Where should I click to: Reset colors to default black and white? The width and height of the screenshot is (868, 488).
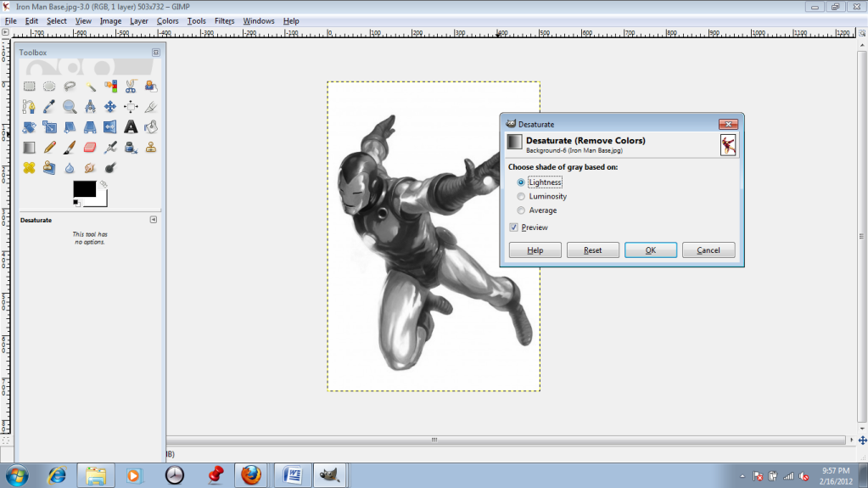(x=76, y=203)
